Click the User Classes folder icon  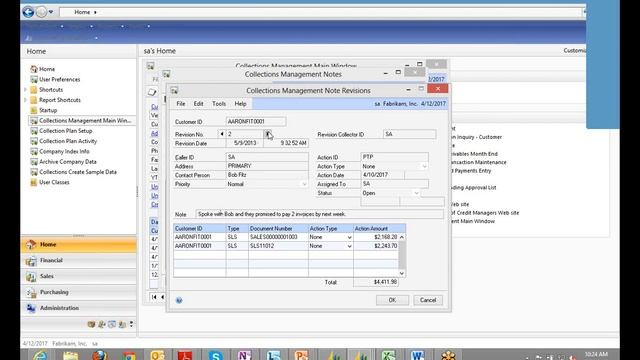34,182
